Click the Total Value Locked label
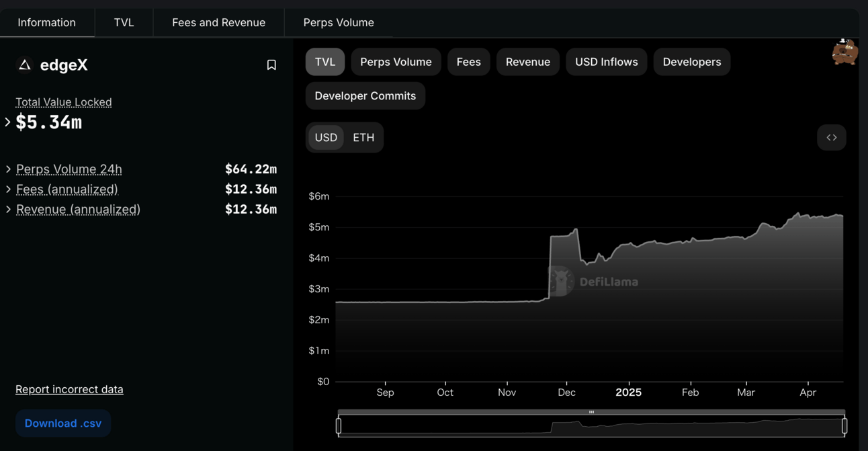The height and width of the screenshot is (451, 868). click(64, 102)
